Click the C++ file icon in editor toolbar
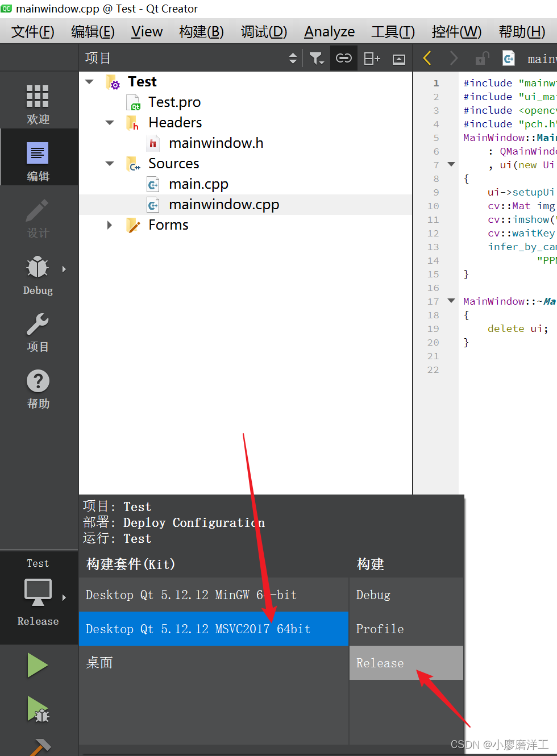 [x=509, y=58]
